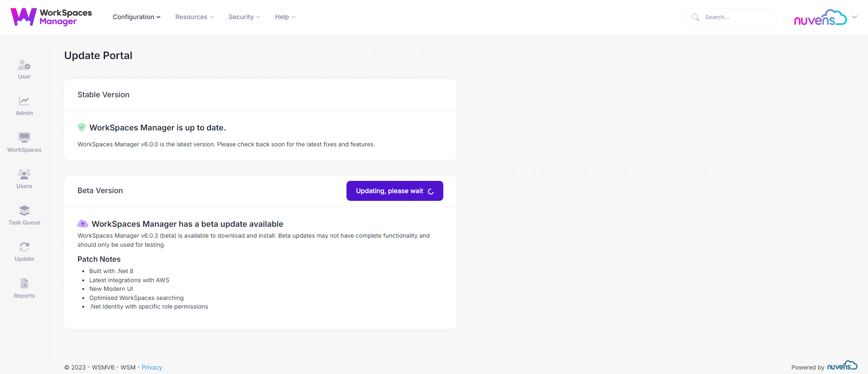868x374 pixels.
Task: Click the purple cloud beta update icon
Action: click(x=83, y=224)
